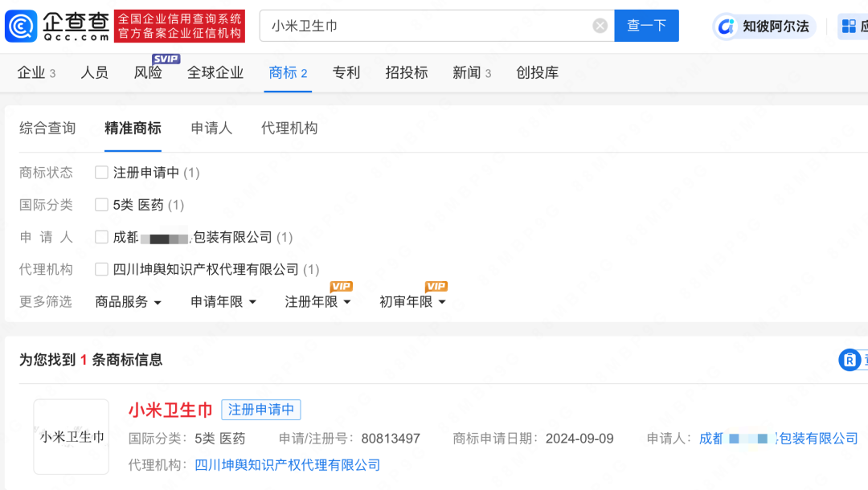Check the 四川坤舆知识产权代理有限公司 agency filter
Image resolution: width=868 pixels, height=490 pixels.
[x=101, y=269]
